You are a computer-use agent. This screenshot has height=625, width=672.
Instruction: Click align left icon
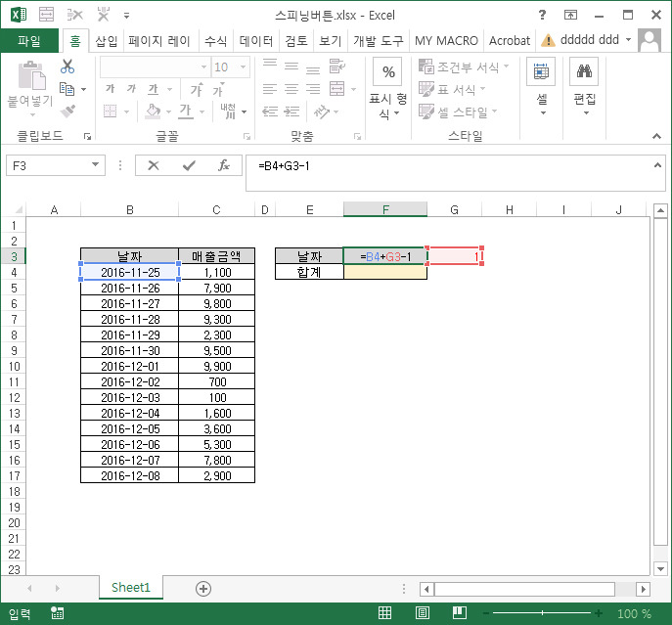point(270,89)
